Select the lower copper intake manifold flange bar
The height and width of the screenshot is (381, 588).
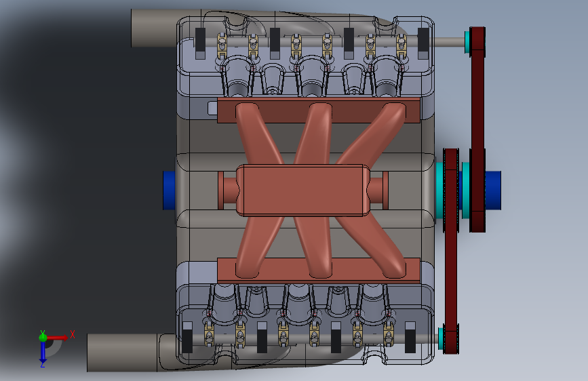pos(319,270)
